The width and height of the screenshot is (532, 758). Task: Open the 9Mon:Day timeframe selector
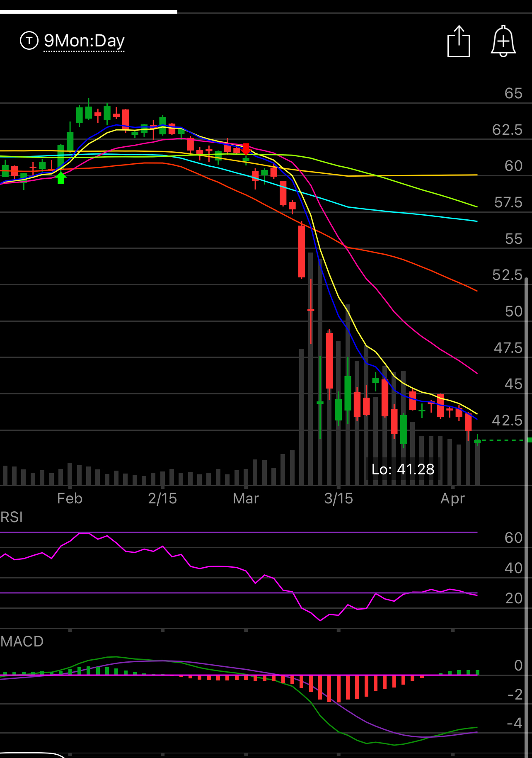click(84, 41)
